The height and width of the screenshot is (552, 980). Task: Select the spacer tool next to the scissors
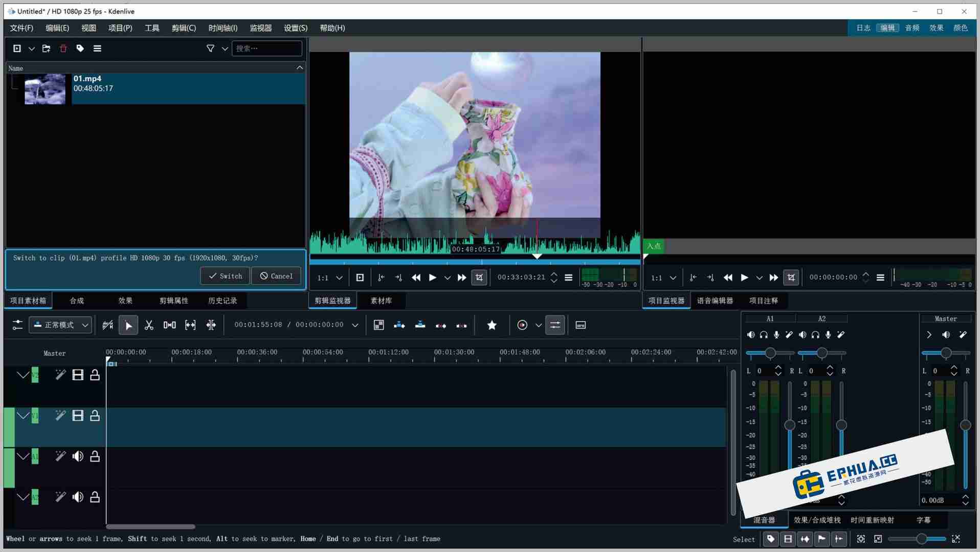tap(169, 325)
